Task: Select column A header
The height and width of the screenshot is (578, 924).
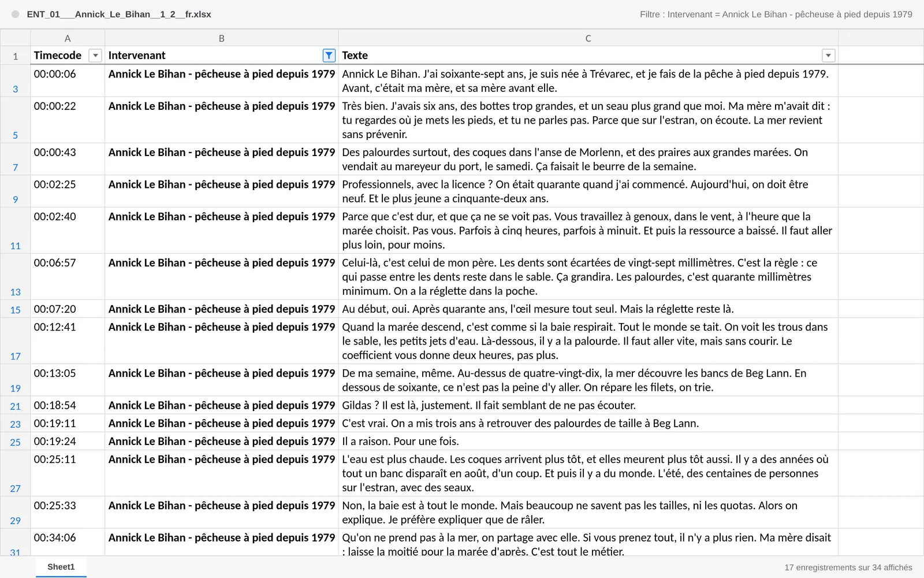Action: (68, 38)
